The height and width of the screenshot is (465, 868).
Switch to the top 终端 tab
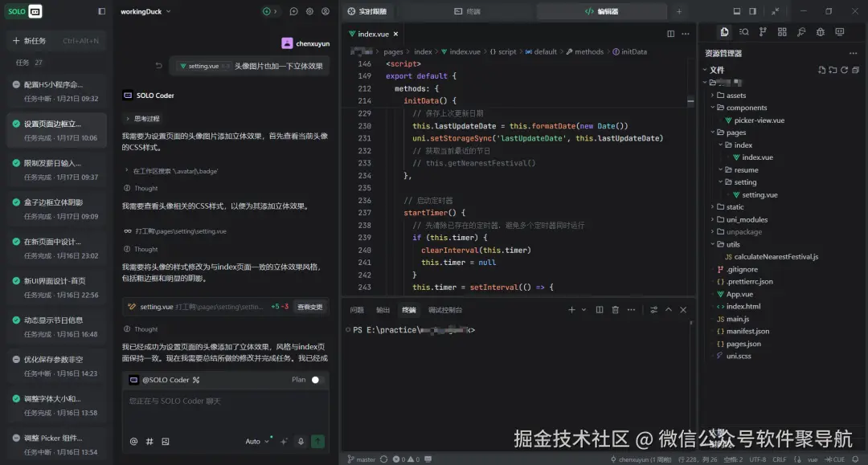pyautogui.click(x=468, y=11)
